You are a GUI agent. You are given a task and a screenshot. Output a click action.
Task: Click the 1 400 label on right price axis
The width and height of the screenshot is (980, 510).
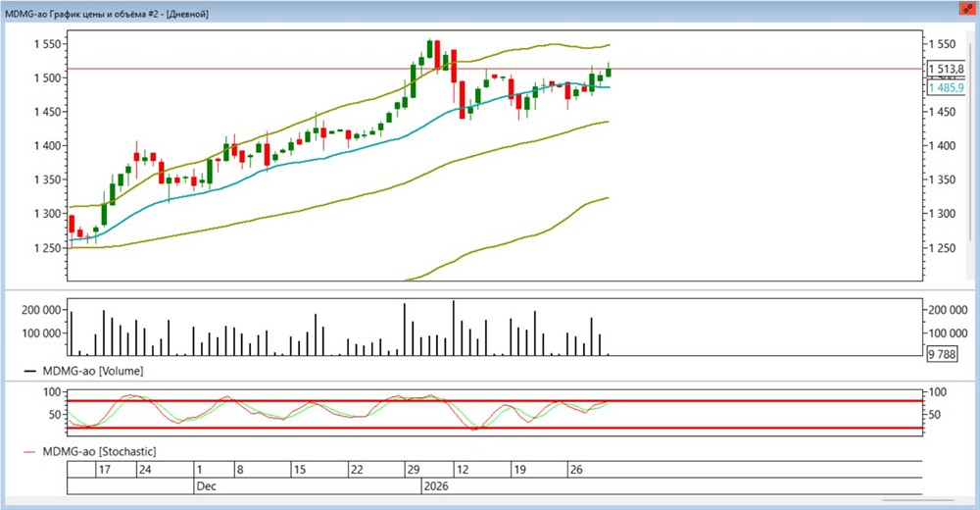point(942,146)
